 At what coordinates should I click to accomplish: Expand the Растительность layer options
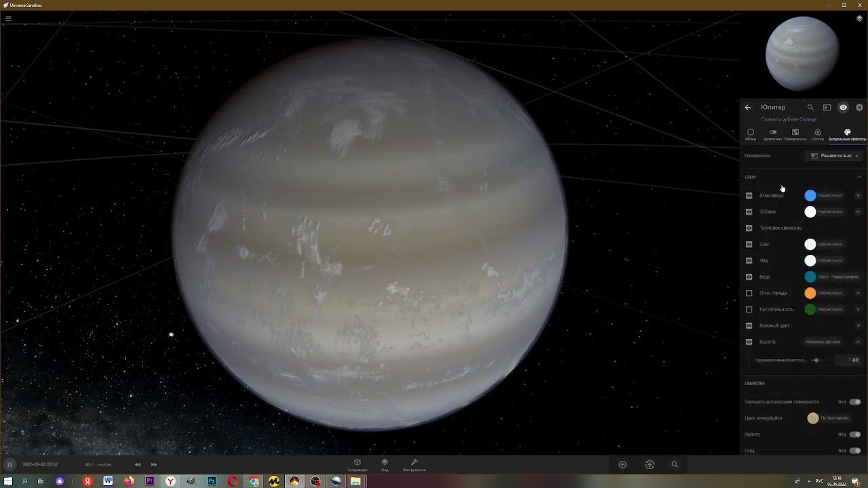point(858,309)
